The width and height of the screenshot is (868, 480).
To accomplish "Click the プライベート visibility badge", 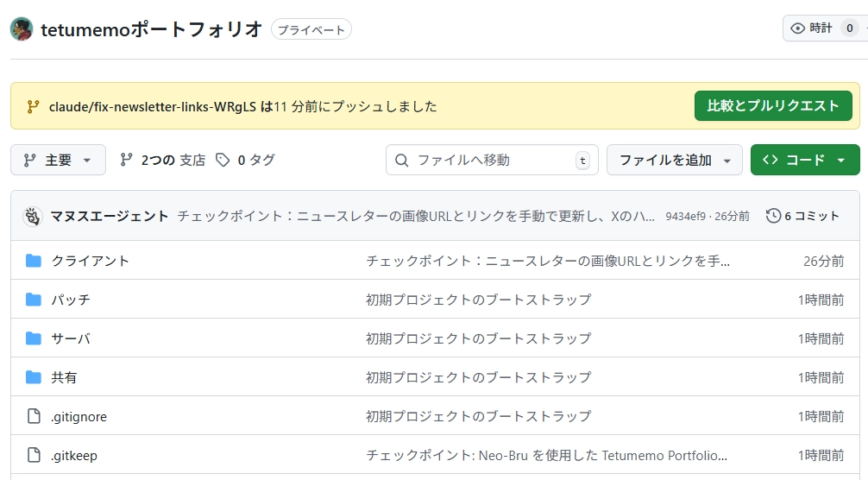I will click(311, 30).
